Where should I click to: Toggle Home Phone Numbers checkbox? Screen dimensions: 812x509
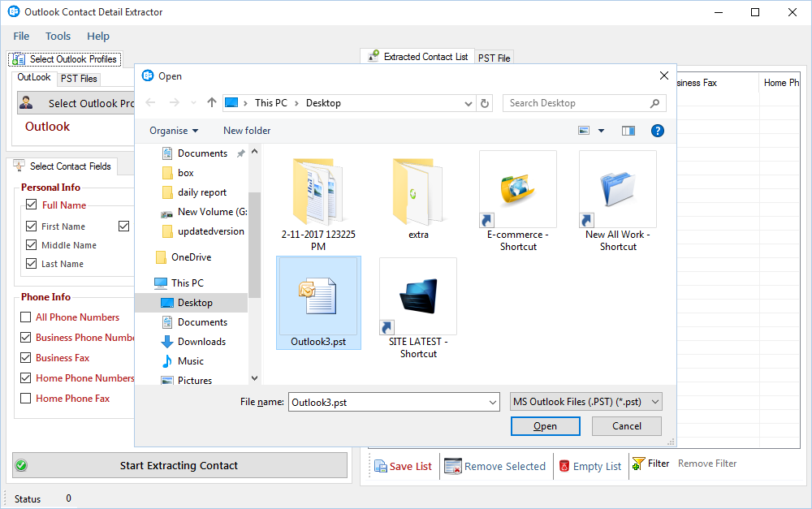point(25,377)
